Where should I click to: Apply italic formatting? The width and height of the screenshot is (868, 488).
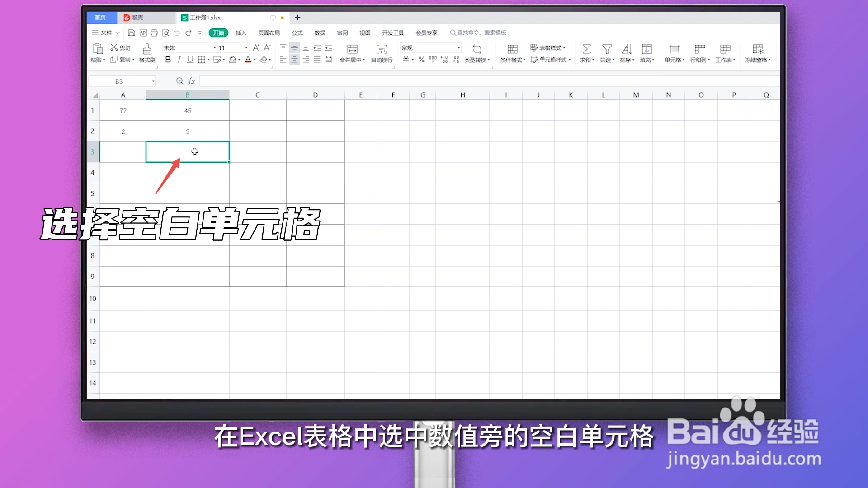(x=179, y=59)
